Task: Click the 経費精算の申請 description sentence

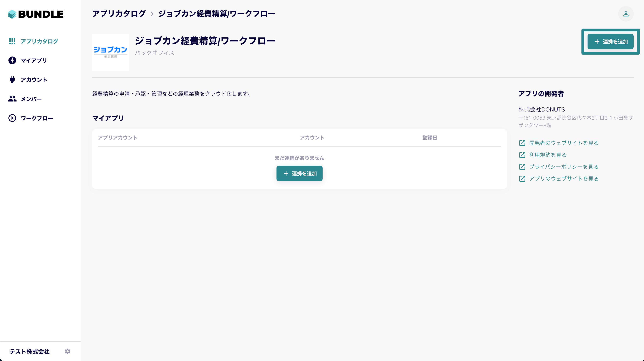Action: (172, 94)
